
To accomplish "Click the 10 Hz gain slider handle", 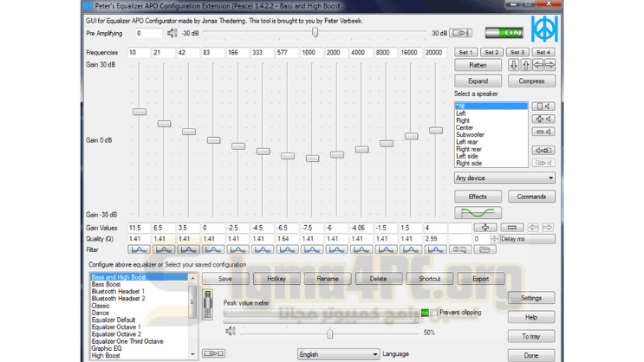I will click(x=140, y=112).
